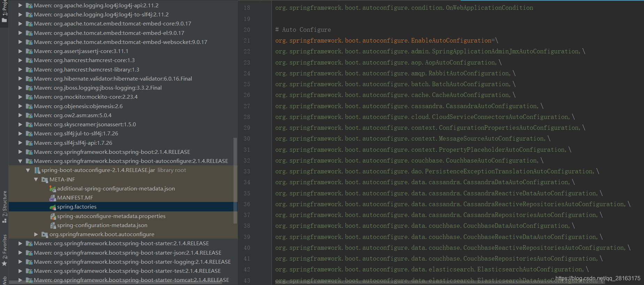Click the CouchbaseAutoConfiguration entry on line 32
This screenshot has height=285, width=644.
(x=491, y=160)
